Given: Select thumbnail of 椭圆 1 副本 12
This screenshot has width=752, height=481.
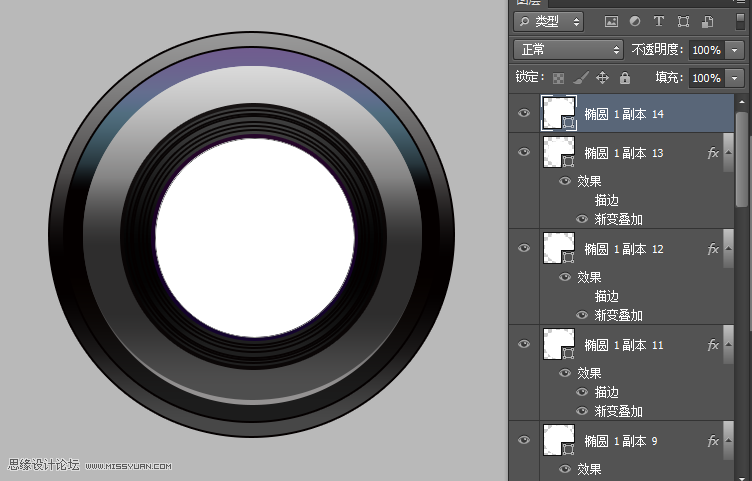Looking at the screenshot, I should coord(559,248).
